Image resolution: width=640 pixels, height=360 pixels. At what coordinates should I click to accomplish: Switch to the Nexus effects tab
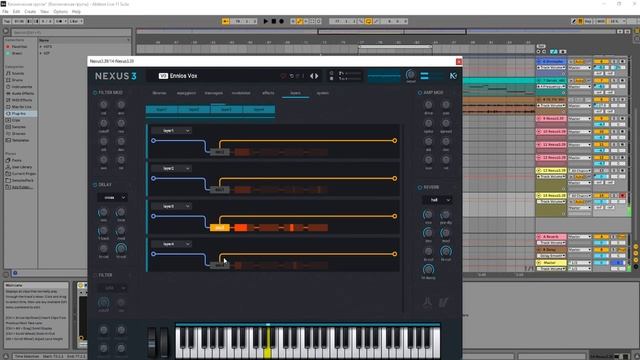point(268,93)
